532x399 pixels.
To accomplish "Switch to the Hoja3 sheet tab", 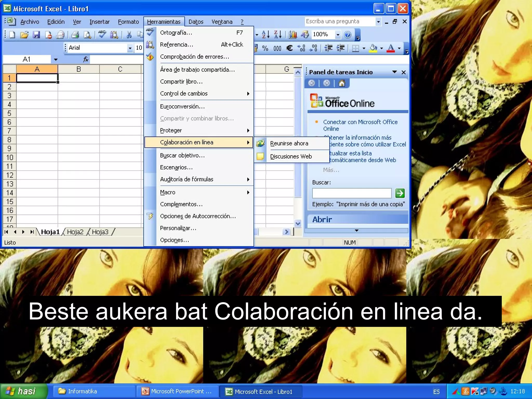I will click(x=100, y=232).
